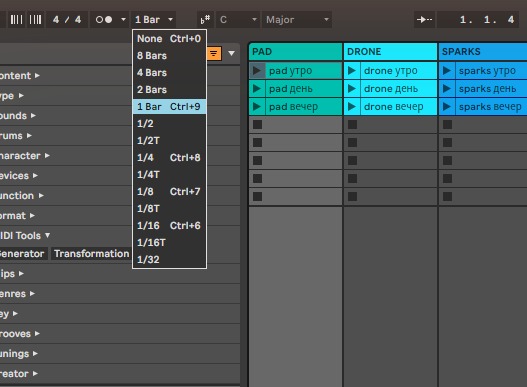
Task: Select highlighted 1 Bar menu option
Action: click(x=169, y=107)
